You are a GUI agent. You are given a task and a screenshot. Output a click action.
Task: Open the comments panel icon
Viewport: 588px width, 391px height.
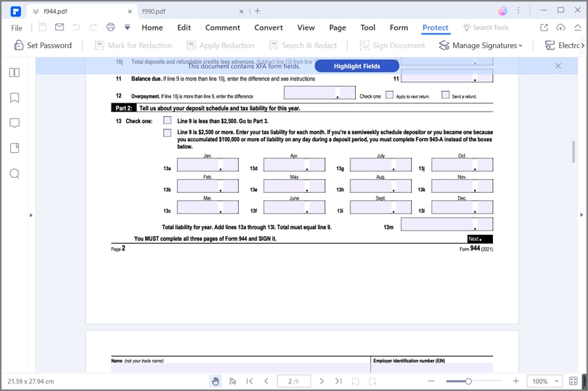[x=14, y=123]
